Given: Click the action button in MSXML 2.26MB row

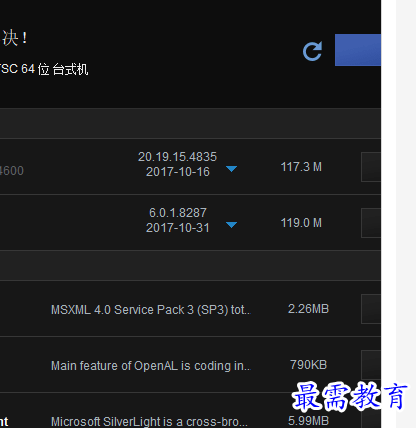Looking at the screenshot, I should 371,309.
